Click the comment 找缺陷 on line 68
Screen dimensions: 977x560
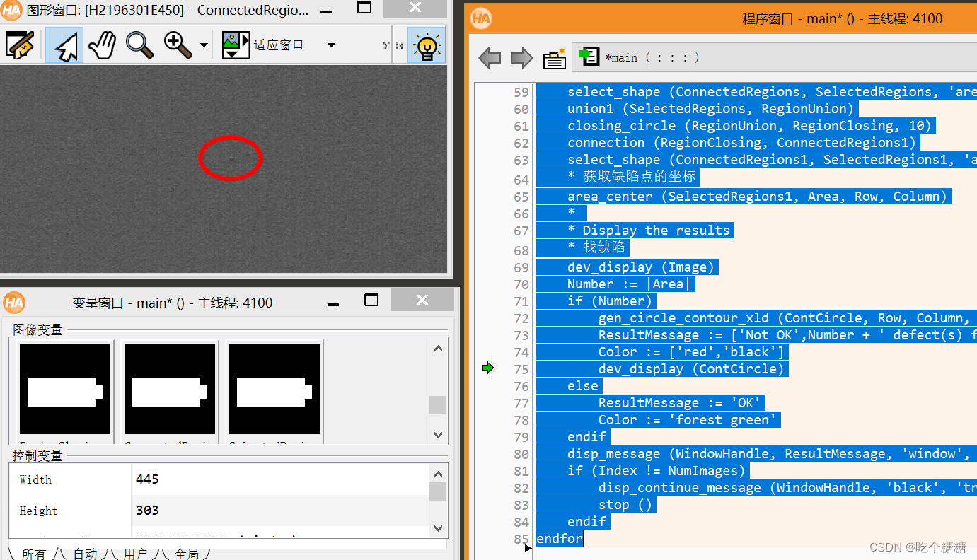pos(597,247)
